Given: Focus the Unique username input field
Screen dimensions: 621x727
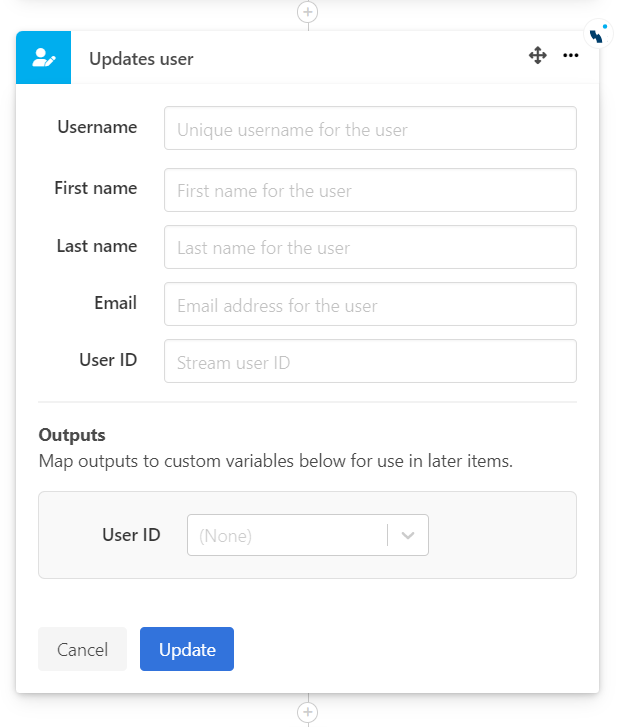Looking at the screenshot, I should (370, 128).
